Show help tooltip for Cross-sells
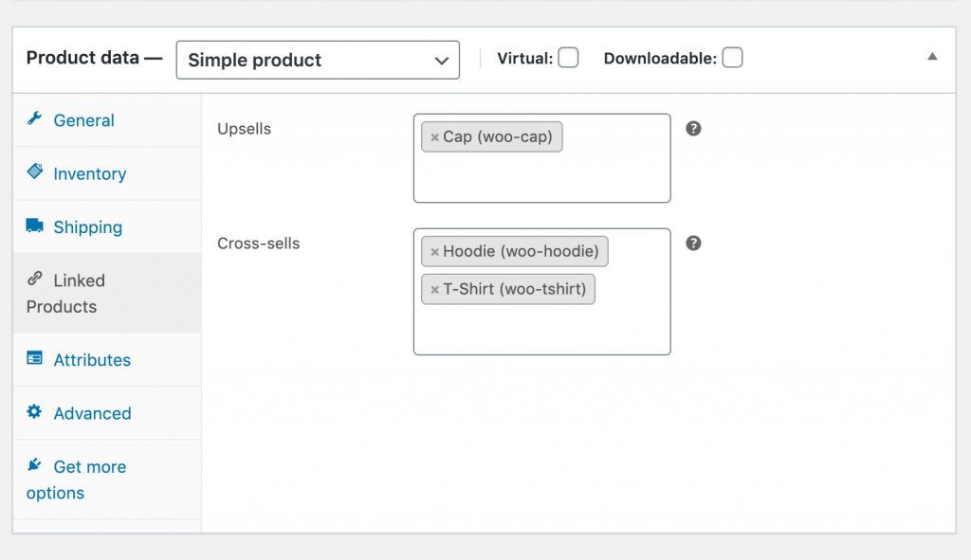Viewport: 971px width, 560px height. [x=693, y=244]
